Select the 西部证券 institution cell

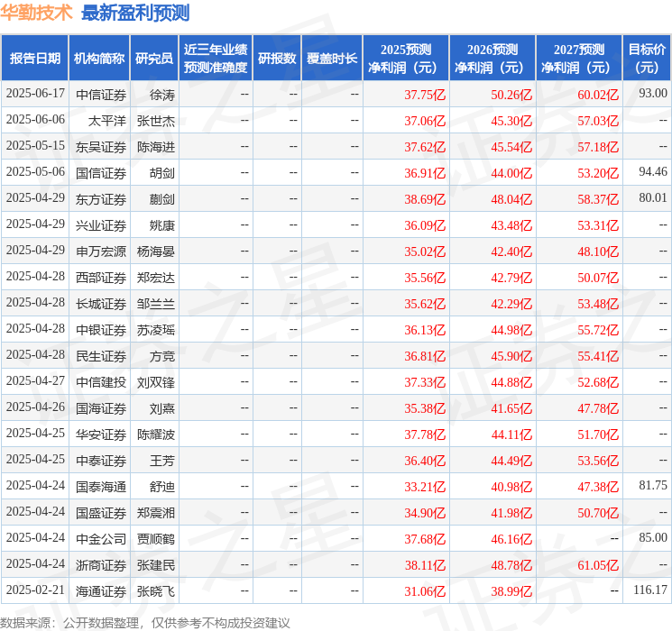pos(101,278)
